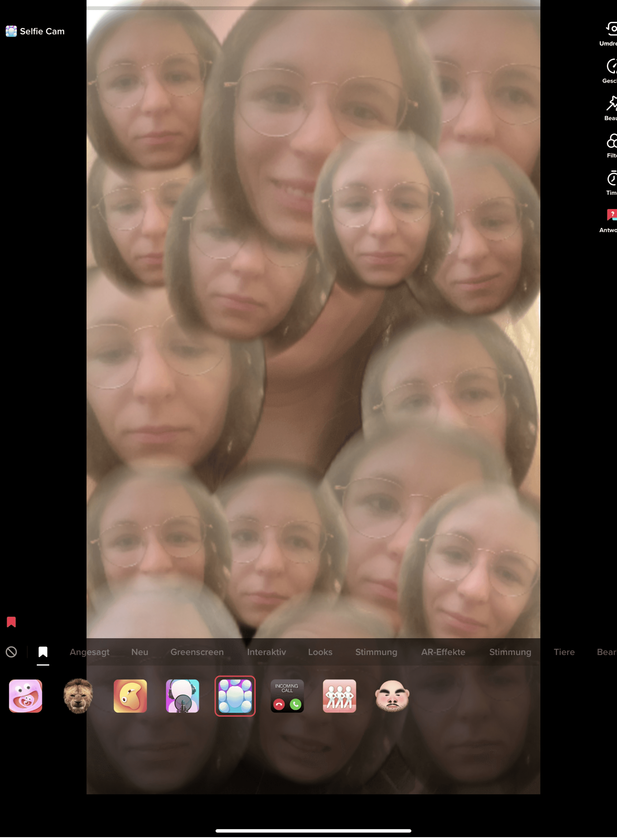Image resolution: width=617 pixels, height=840 pixels.
Task: Switch to the Angesagt tab
Action: coord(90,652)
